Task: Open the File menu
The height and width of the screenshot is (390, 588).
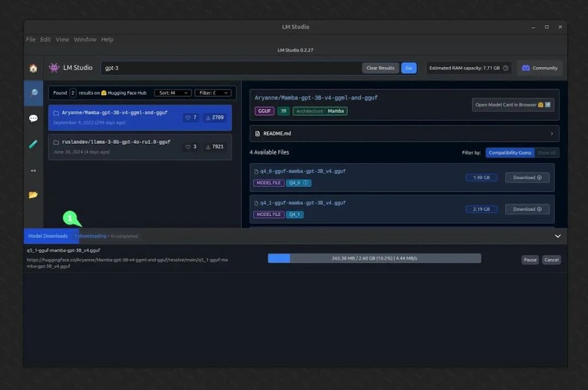Action: 30,39
